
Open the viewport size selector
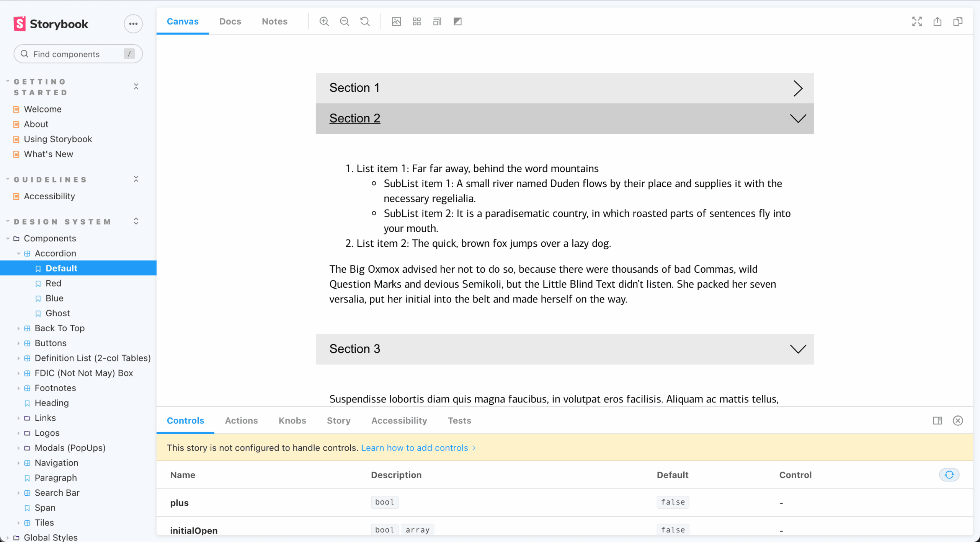pos(436,21)
